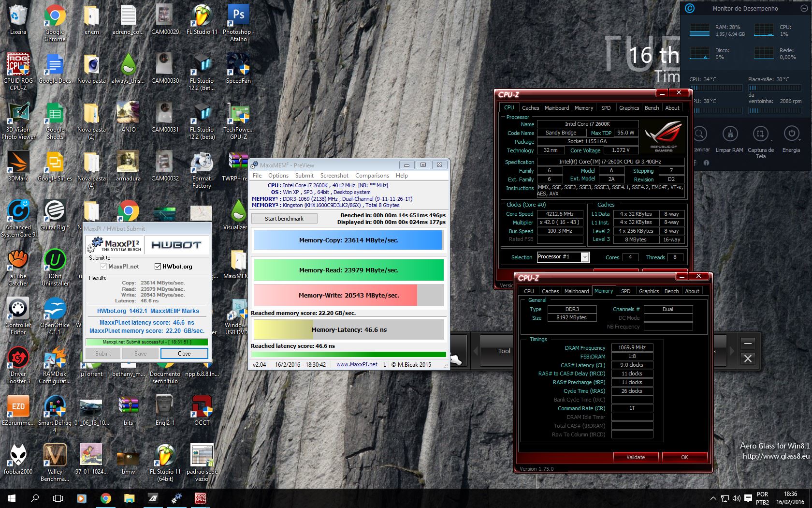Launch SpeedFan desktop icon
Image resolution: width=812 pixels, height=508 pixels.
pyautogui.click(x=238, y=68)
